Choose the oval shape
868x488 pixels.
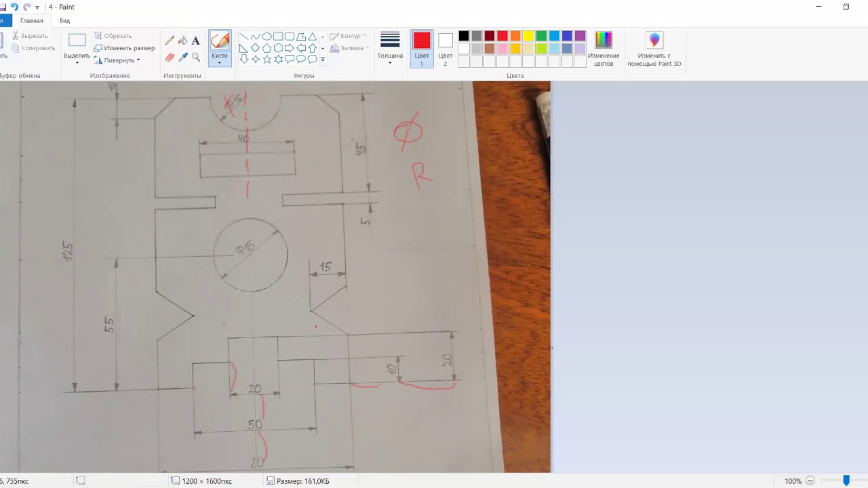pyautogui.click(x=267, y=37)
